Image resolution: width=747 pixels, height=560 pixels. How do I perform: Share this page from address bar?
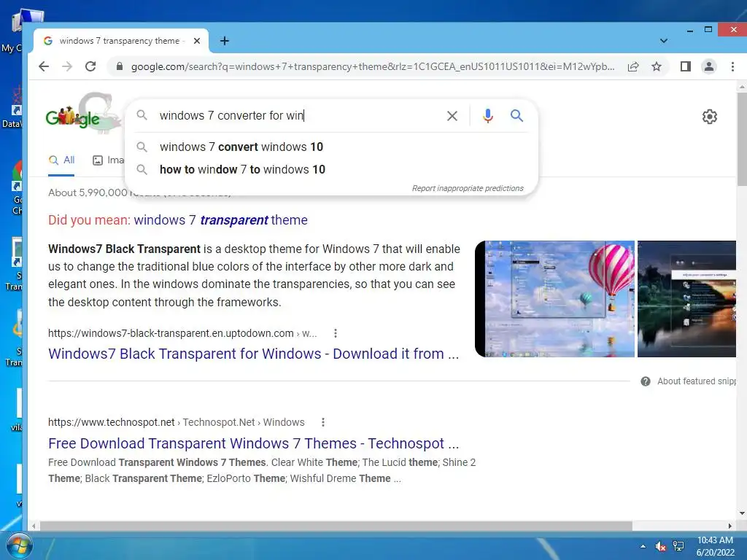point(633,66)
